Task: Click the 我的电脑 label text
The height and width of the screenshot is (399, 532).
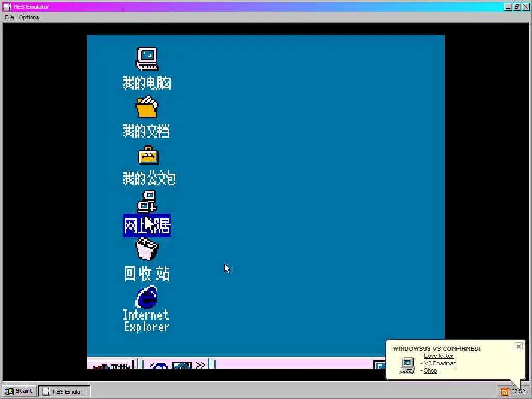Action: (147, 83)
